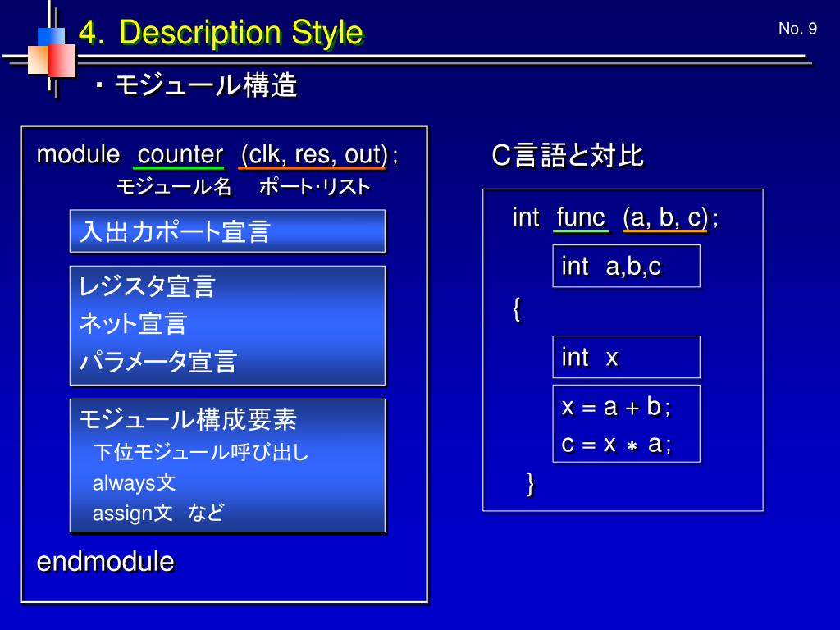Select the line "assign文 など"

point(158,514)
